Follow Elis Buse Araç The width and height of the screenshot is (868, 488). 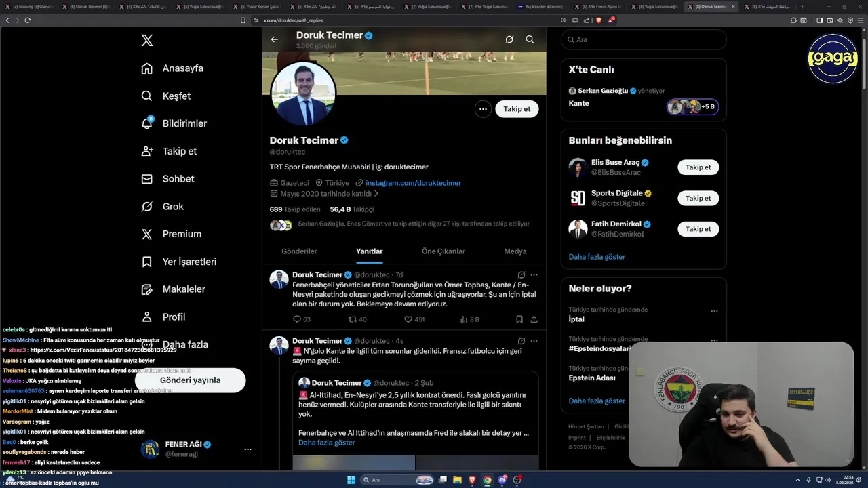coord(698,167)
